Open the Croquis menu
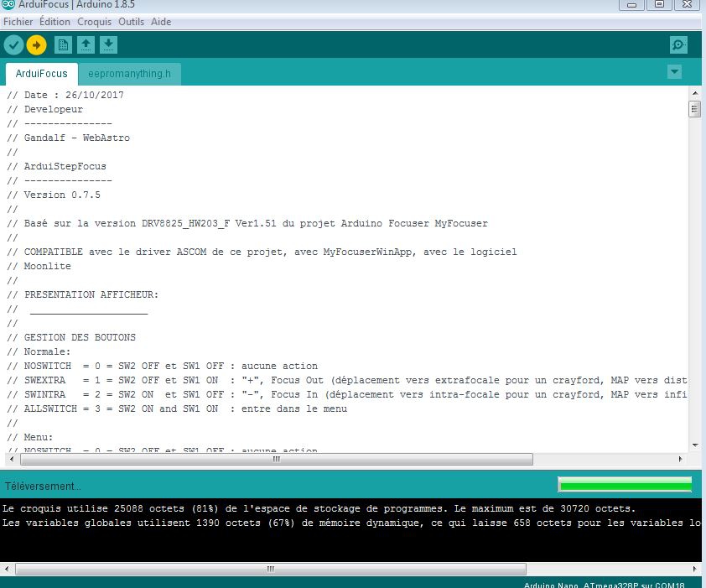 click(94, 22)
